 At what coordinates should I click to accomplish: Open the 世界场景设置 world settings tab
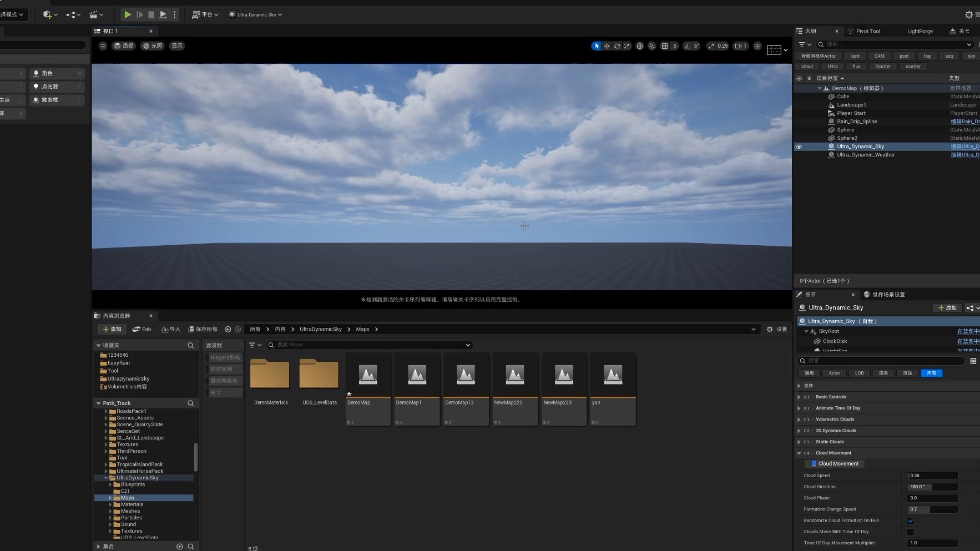click(x=885, y=295)
